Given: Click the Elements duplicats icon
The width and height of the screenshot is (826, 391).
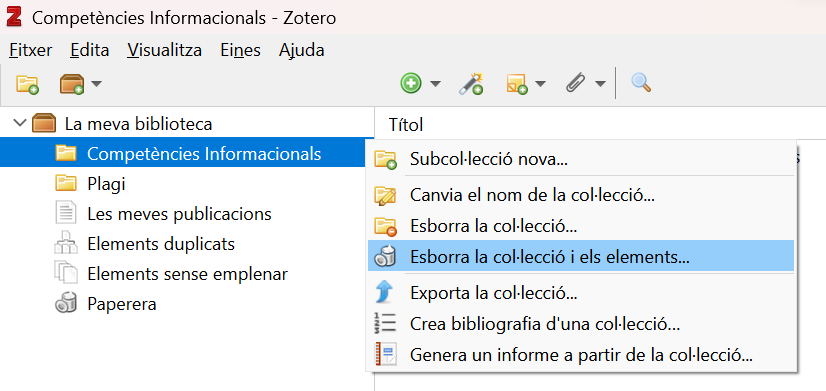Looking at the screenshot, I should pos(66,243).
